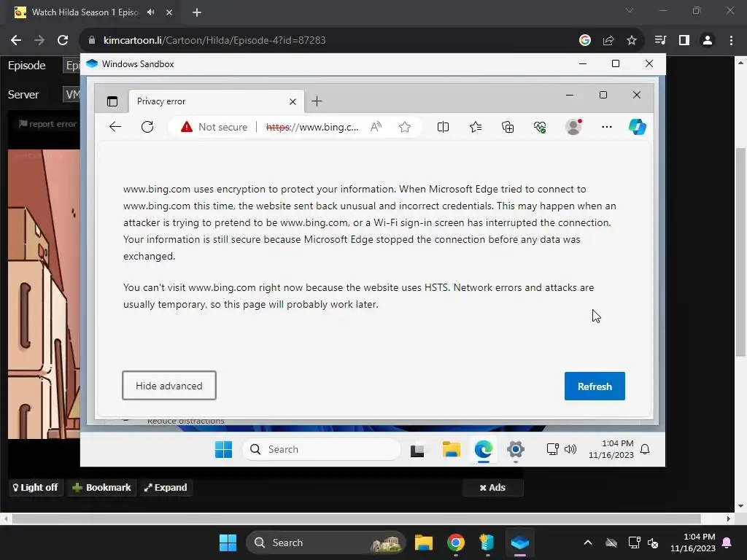747x560 pixels.
Task: Open Sandbox clock showing 1:04 PM
Action: point(611,449)
